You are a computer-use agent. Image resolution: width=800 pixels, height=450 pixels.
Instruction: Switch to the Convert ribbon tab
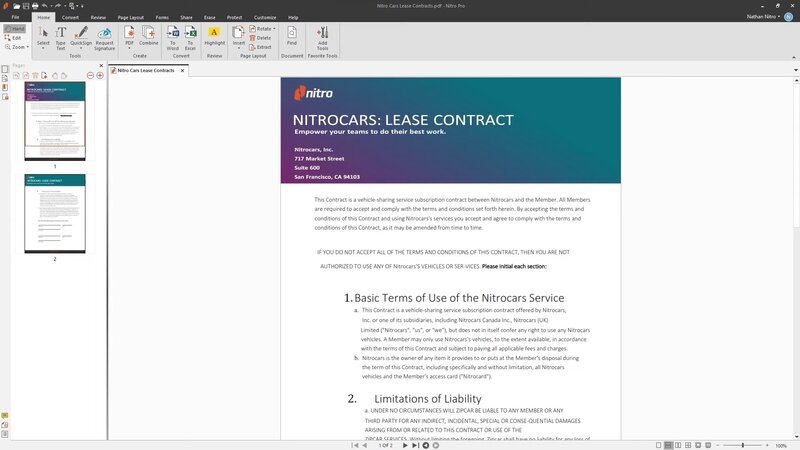[70, 17]
